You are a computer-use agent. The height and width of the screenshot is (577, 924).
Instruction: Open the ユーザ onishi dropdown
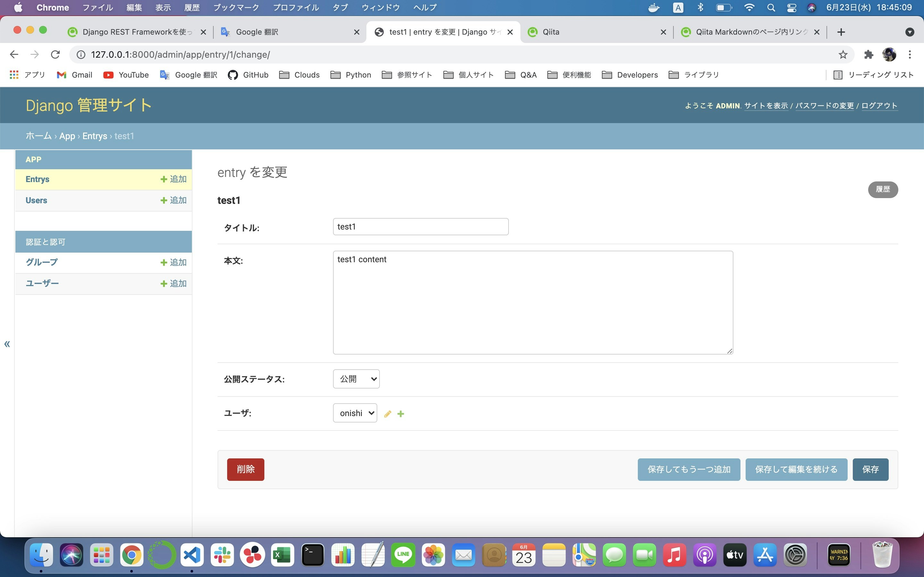click(355, 413)
